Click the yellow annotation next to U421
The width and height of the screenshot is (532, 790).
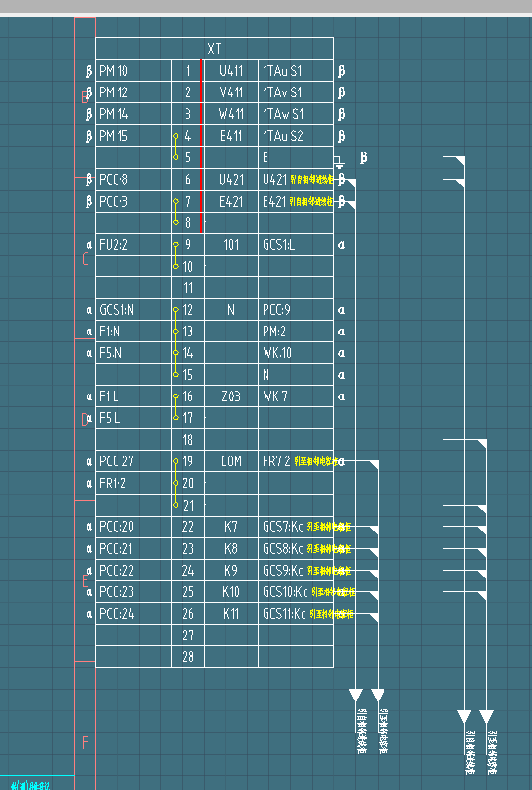coord(313,179)
